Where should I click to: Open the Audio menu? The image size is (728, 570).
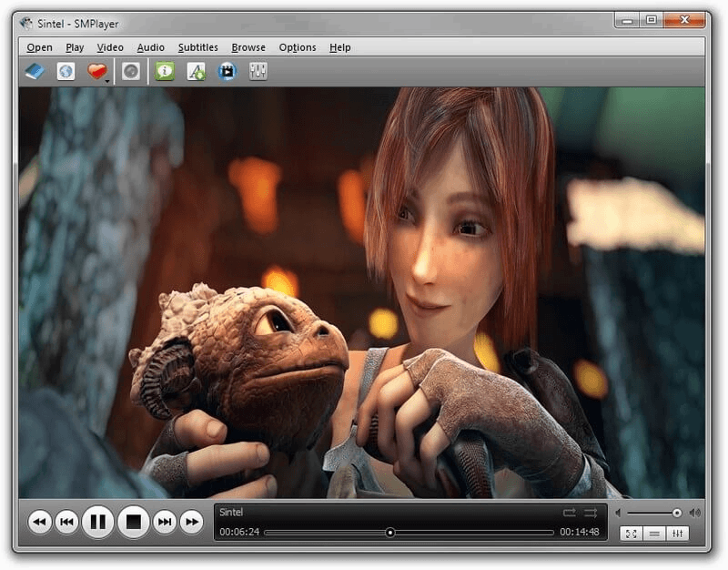click(150, 47)
